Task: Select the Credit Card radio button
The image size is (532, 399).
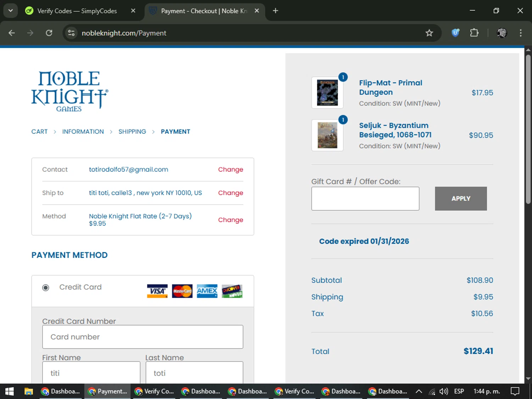Action: [46, 288]
